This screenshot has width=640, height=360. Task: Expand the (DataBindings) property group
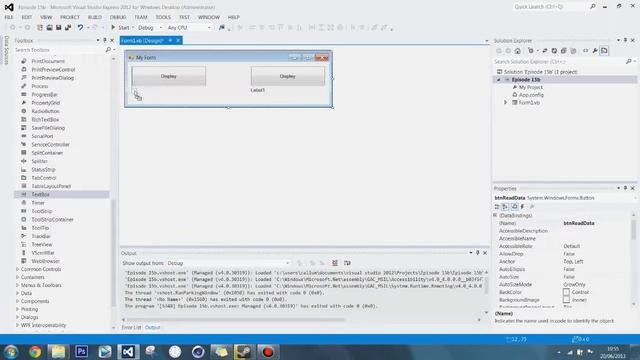495,215
